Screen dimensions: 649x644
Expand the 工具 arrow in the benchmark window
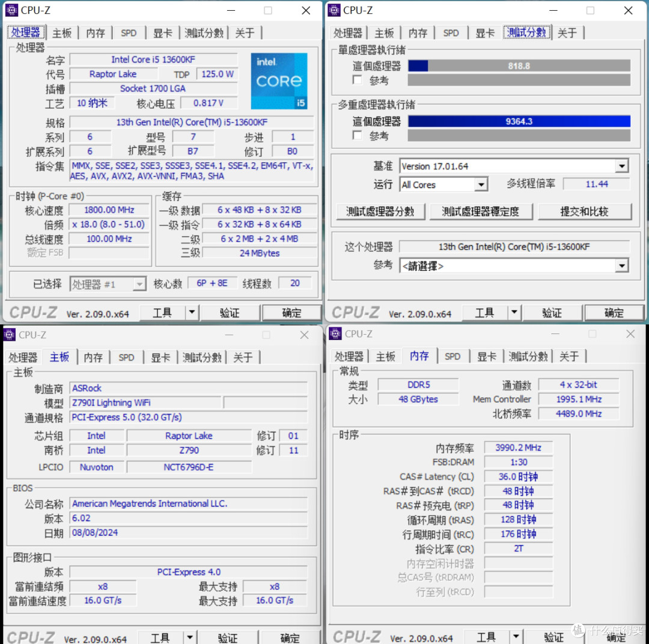click(x=514, y=312)
